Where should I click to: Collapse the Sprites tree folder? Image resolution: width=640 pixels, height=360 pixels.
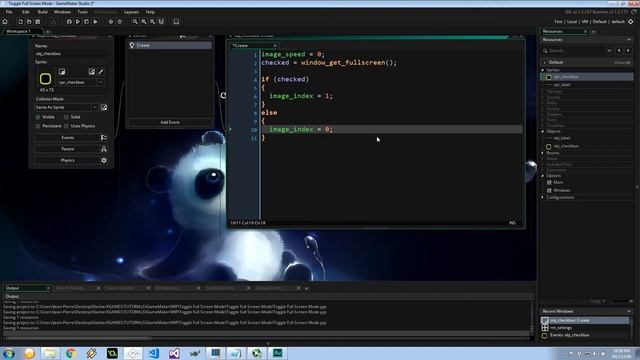543,70
